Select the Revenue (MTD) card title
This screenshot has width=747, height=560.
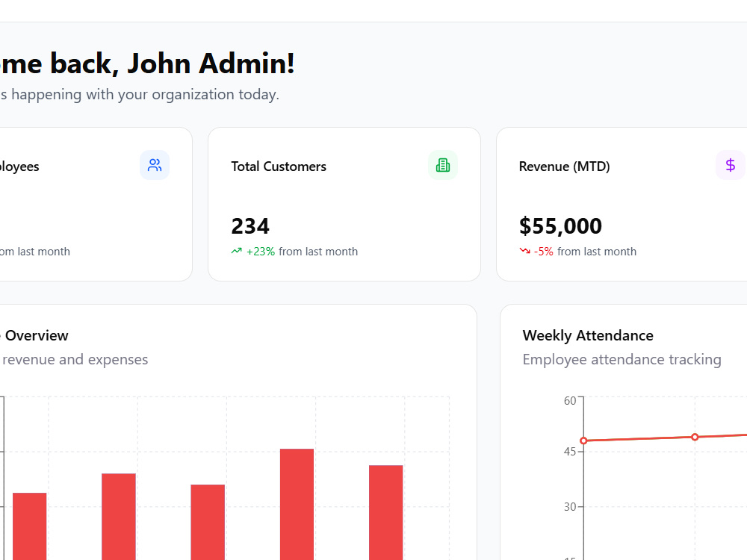565,167
